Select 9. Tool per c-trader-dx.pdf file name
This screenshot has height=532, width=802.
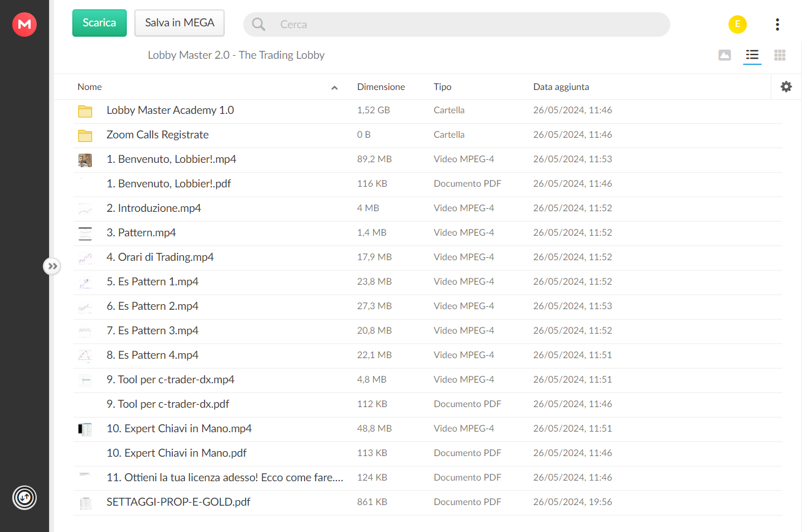[168, 404]
